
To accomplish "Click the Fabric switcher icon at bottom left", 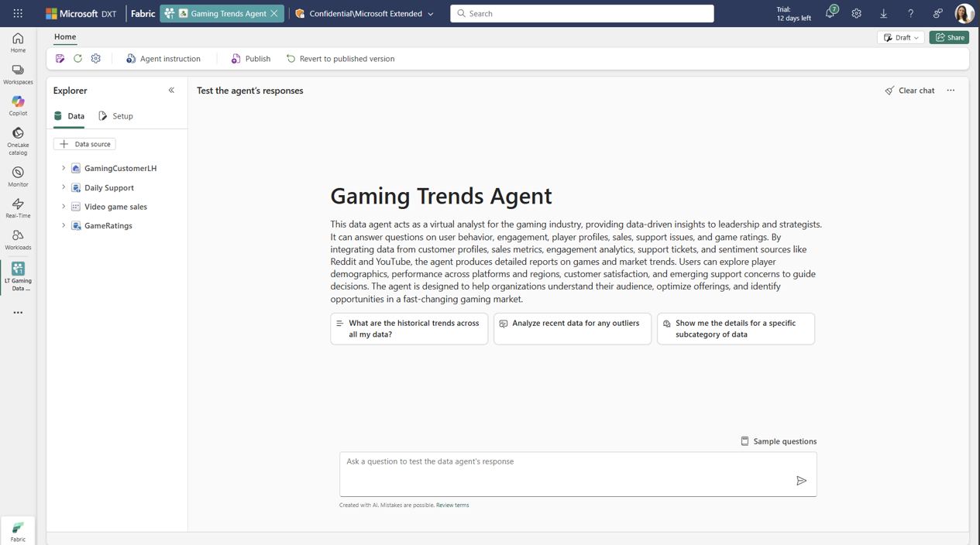I will pos(18,531).
